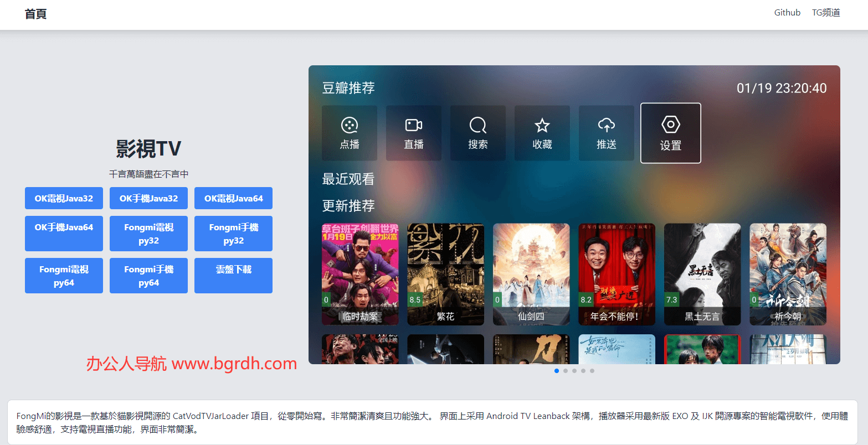Select the first carousel indicator dot
868x445 pixels.
557,371
